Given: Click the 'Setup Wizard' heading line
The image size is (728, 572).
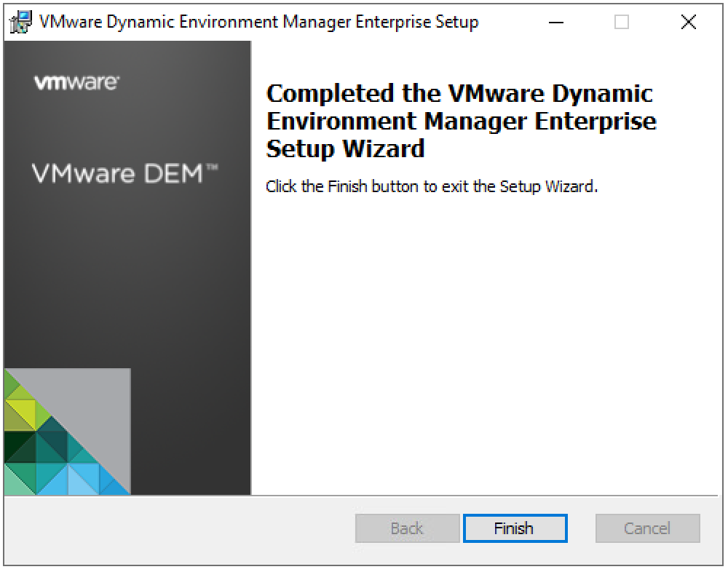Looking at the screenshot, I should tap(345, 148).
